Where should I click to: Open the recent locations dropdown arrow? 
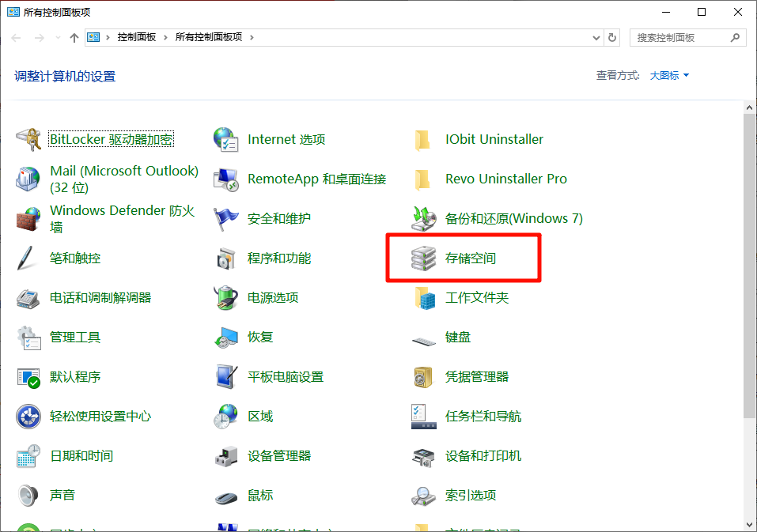[58, 37]
